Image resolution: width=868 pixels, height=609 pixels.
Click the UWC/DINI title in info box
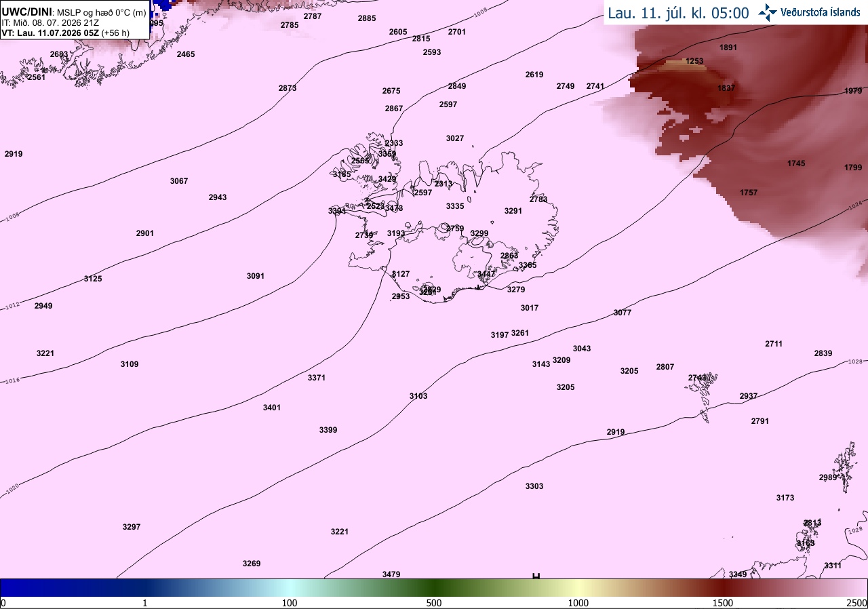pyautogui.click(x=26, y=12)
